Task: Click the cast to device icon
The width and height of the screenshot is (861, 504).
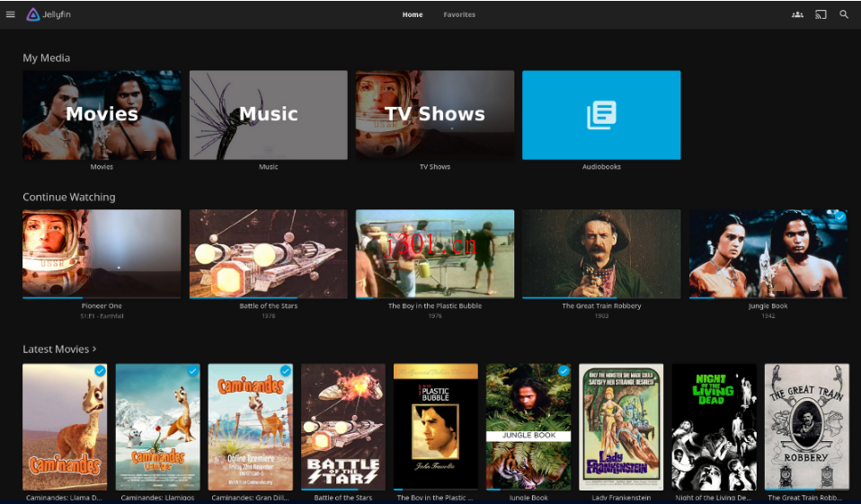Action: (821, 14)
